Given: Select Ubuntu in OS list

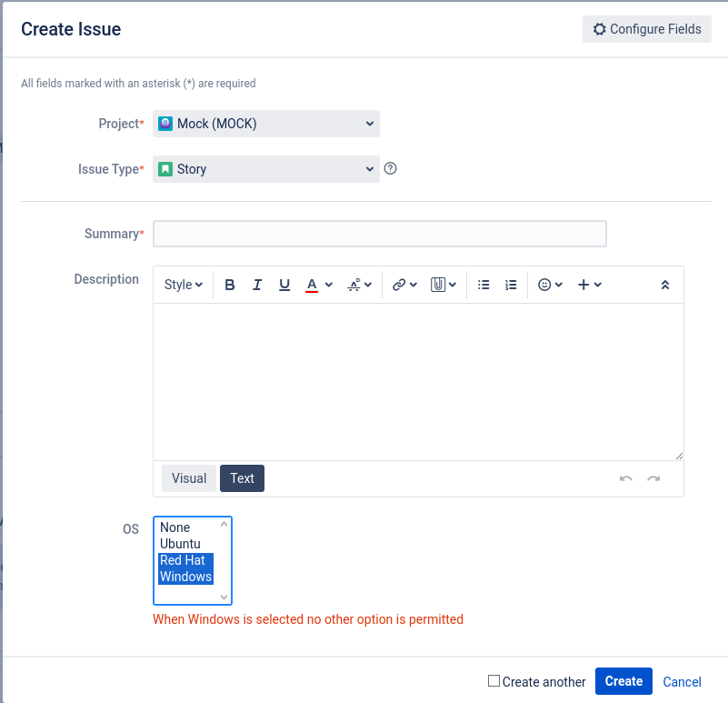Looking at the screenshot, I should pos(186,544).
